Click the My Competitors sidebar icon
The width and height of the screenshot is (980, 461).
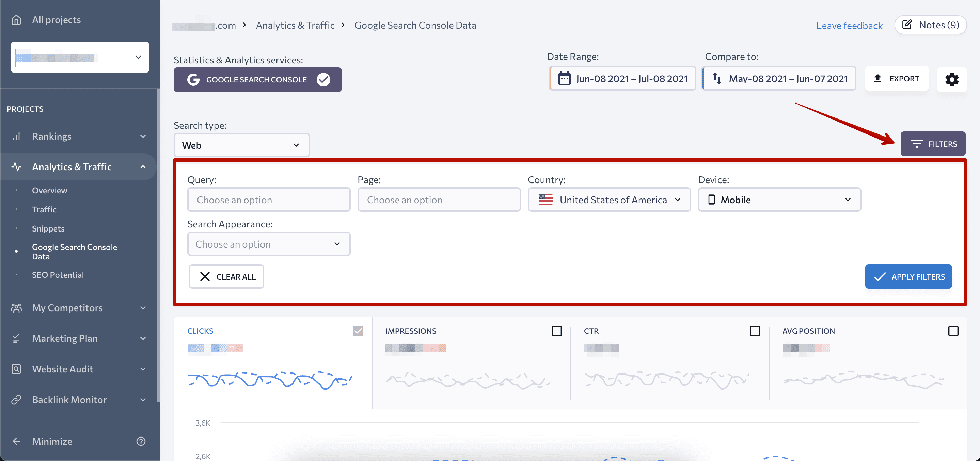pyautogui.click(x=17, y=307)
